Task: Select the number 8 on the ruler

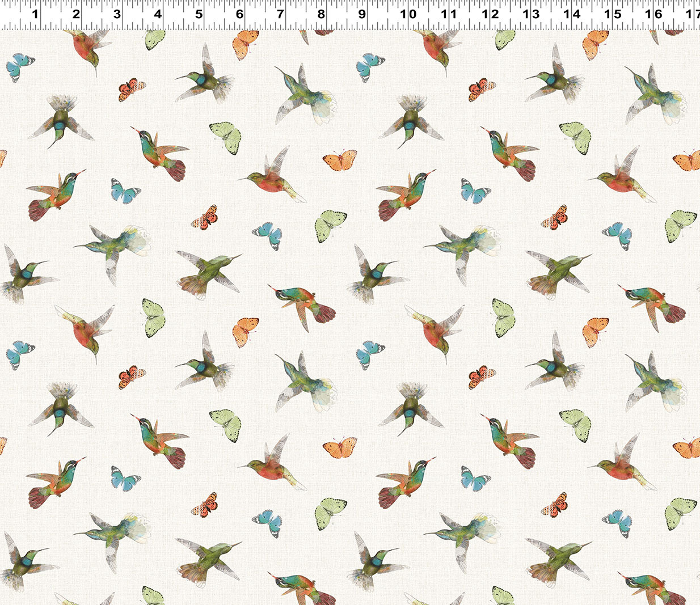Action: point(321,14)
